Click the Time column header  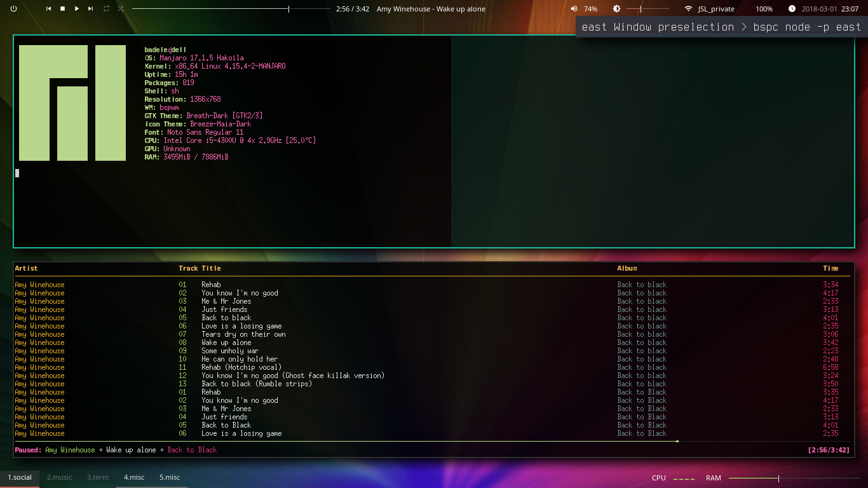point(831,268)
